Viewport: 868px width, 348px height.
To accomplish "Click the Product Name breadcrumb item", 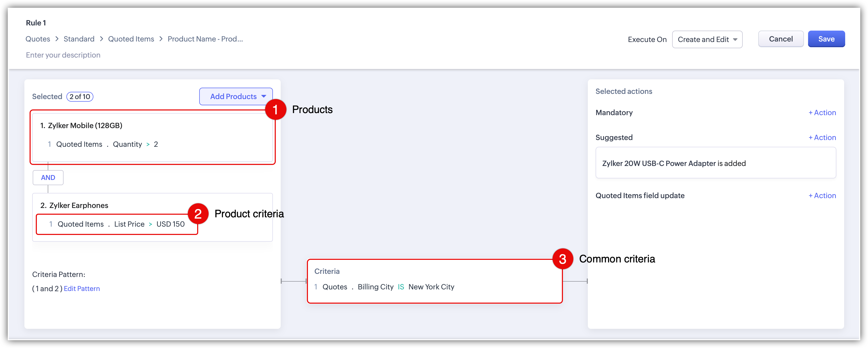I will tap(205, 39).
